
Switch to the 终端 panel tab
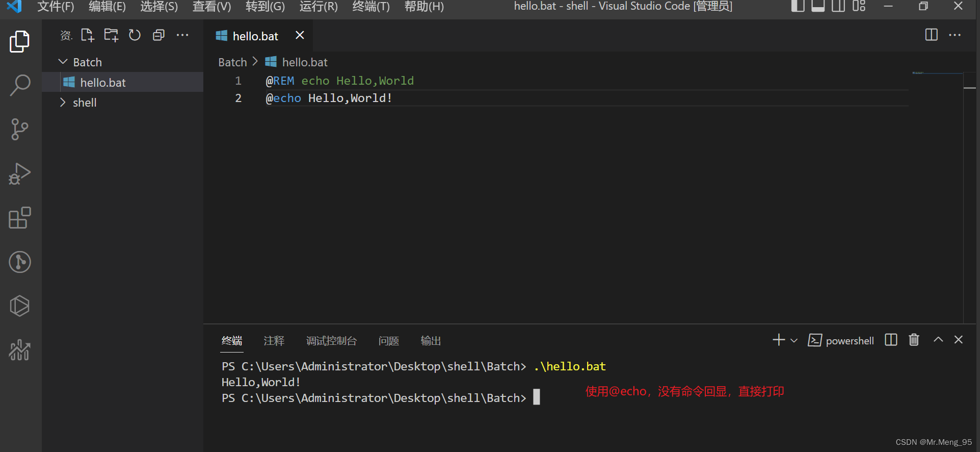(x=232, y=341)
